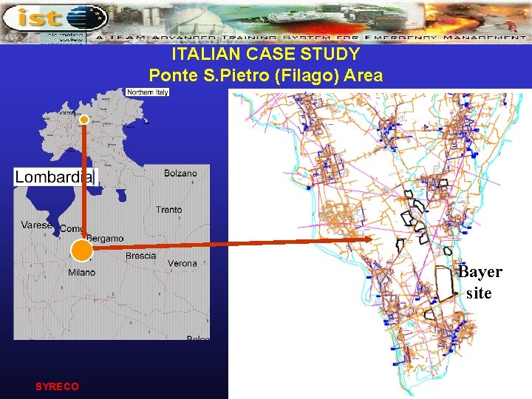The height and width of the screenshot is (399, 532).
Task: Select the Lombardia text label box
Action: [56, 177]
